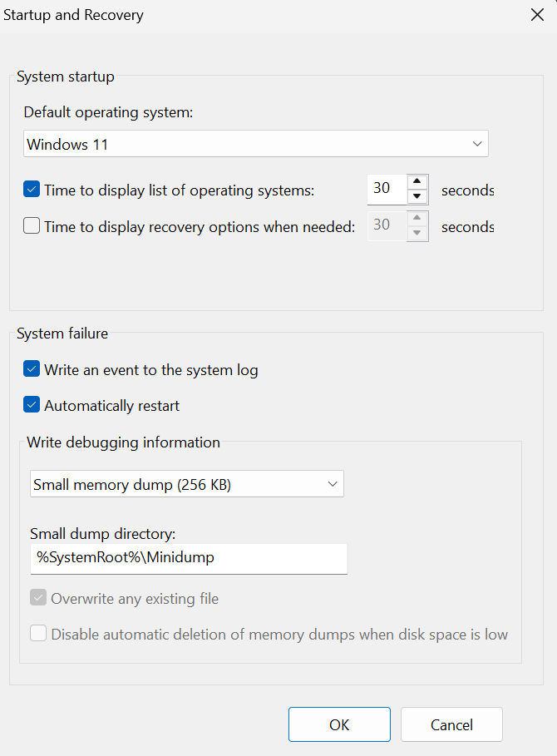Image resolution: width=557 pixels, height=756 pixels.
Task: Confirm settings with the OK button
Action: coord(340,724)
